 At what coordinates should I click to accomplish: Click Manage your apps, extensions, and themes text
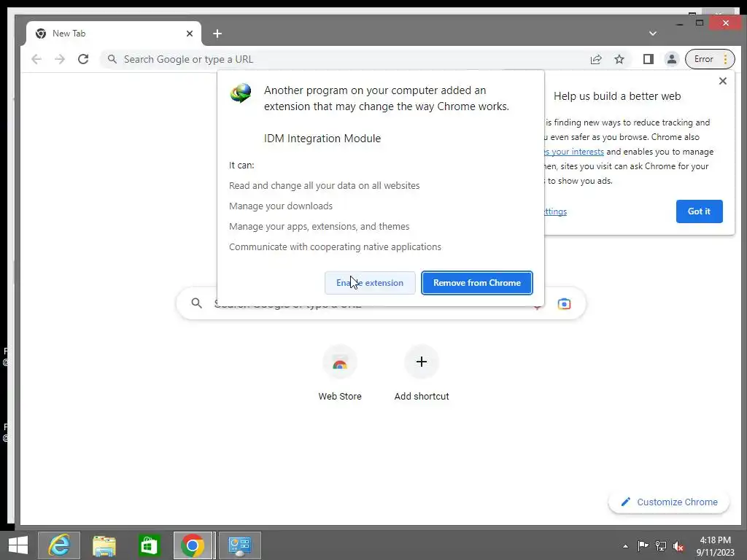320,227
